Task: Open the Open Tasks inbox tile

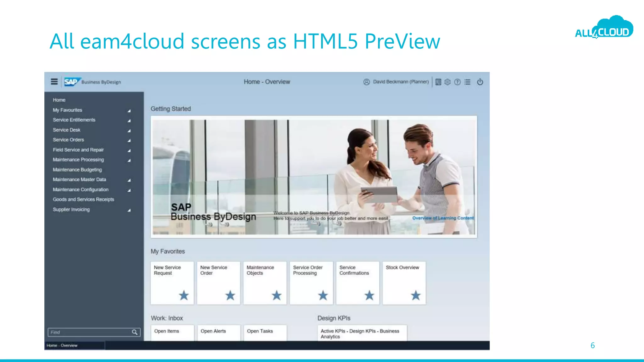Action: click(265, 333)
